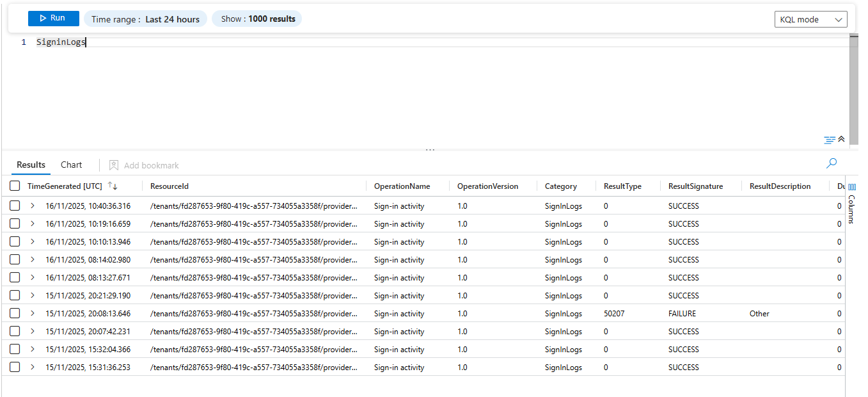Expand the 15/11/2025, 20:08:13.646 failure row
This screenshot has height=397, width=868.
click(x=33, y=314)
